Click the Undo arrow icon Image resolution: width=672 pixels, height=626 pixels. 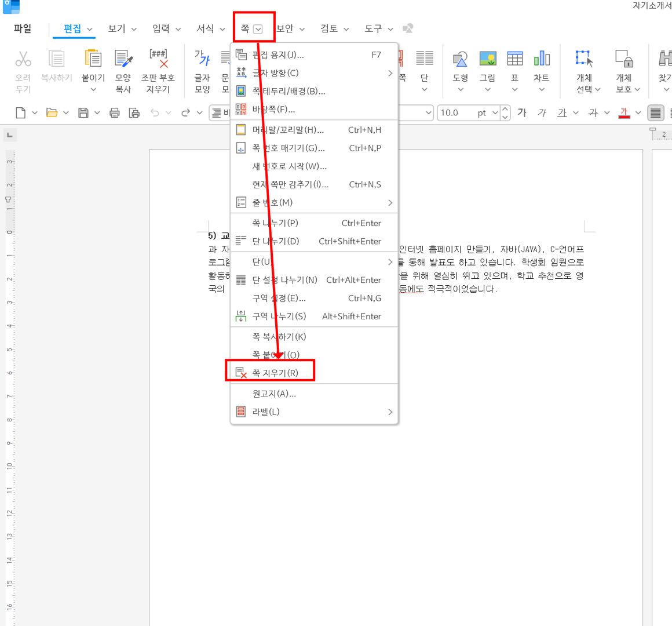[155, 113]
